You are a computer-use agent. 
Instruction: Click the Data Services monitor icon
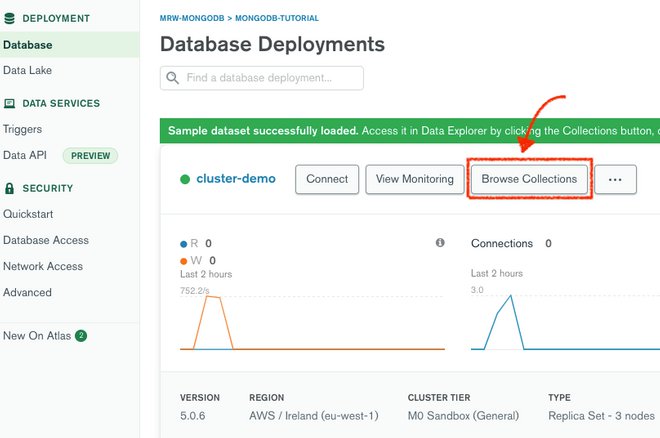[11, 103]
